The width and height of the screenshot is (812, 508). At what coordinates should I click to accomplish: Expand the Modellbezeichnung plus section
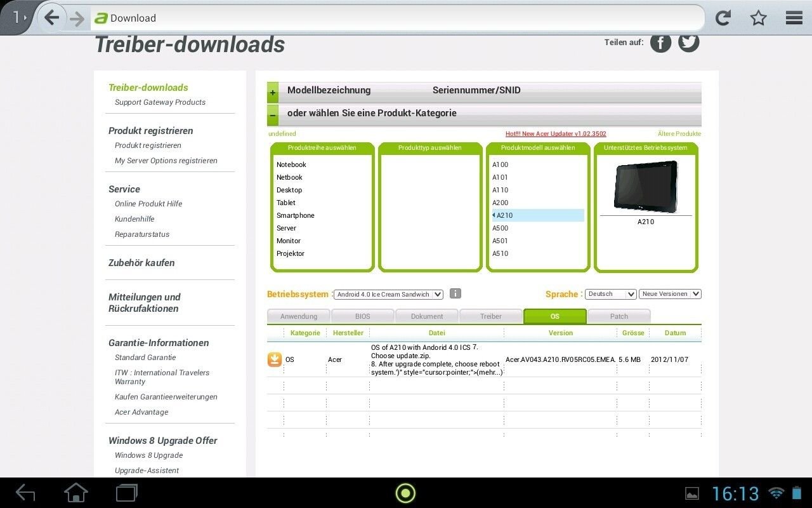(273, 93)
